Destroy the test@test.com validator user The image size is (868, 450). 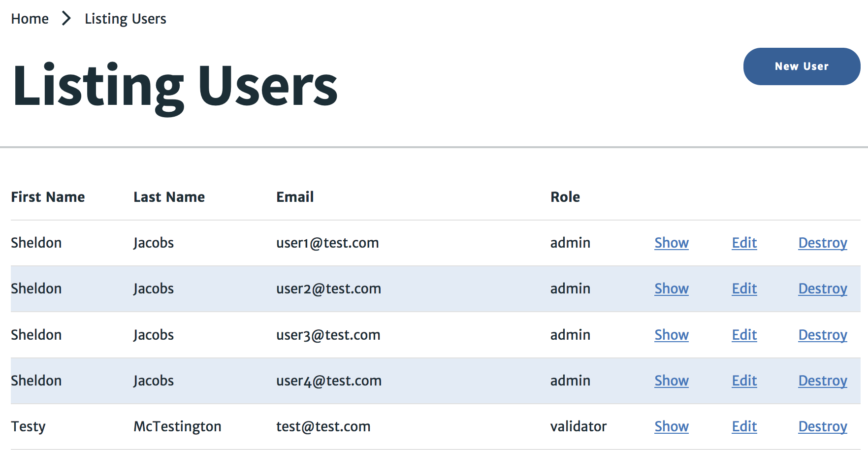click(x=822, y=426)
